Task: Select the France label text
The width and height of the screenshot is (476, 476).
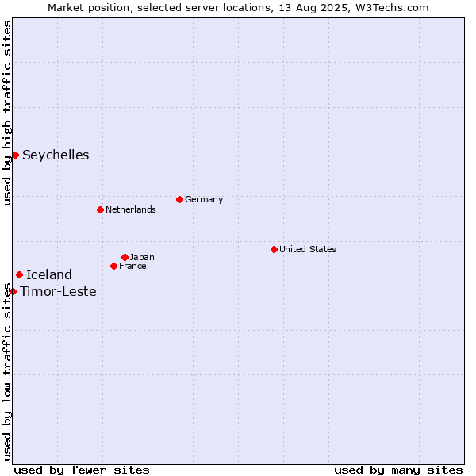Action: 132,267
